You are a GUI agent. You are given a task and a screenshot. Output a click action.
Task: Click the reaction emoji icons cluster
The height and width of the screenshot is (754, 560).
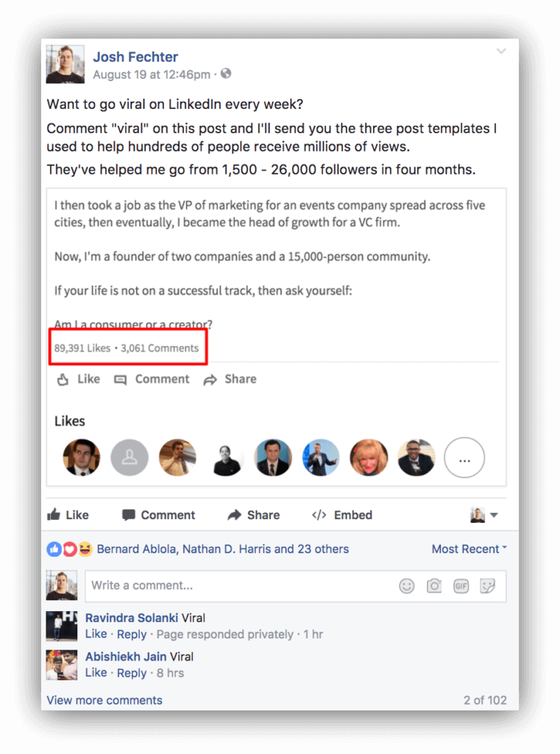click(70, 549)
